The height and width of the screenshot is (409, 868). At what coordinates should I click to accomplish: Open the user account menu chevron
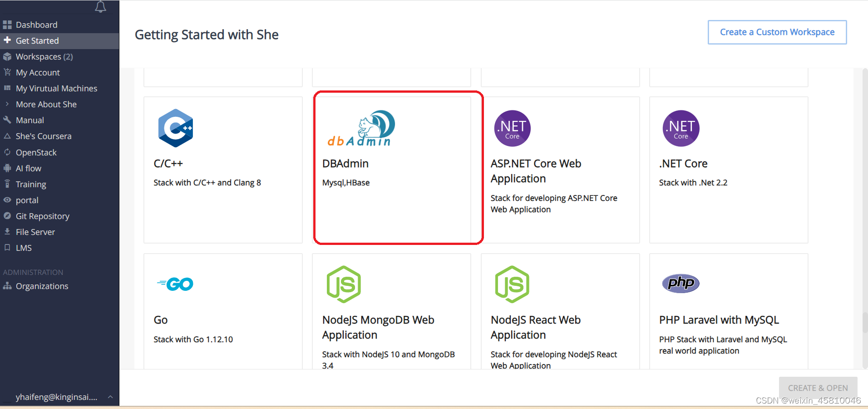tap(110, 397)
